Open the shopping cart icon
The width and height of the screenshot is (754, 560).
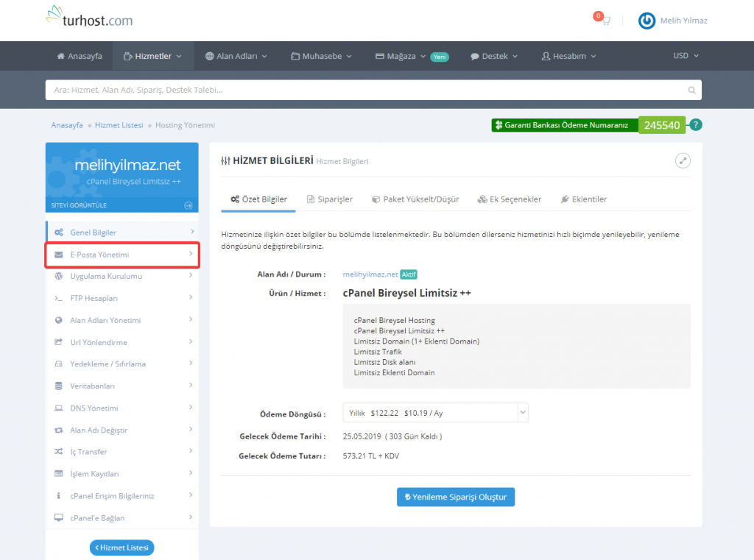604,21
